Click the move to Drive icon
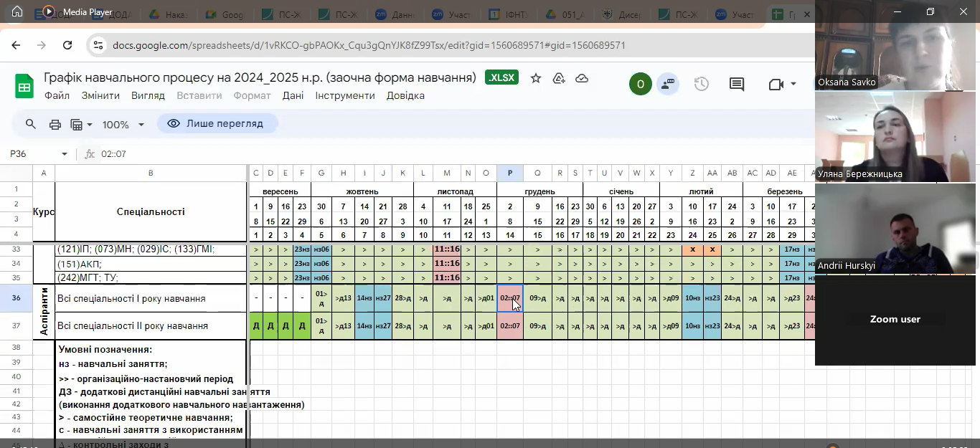980x448 pixels. (x=559, y=78)
